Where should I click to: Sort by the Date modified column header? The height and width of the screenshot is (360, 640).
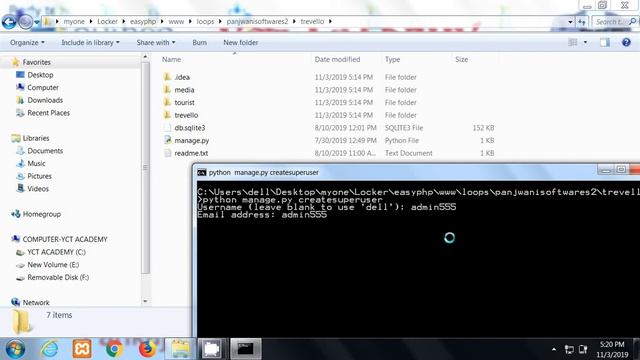tap(337, 59)
